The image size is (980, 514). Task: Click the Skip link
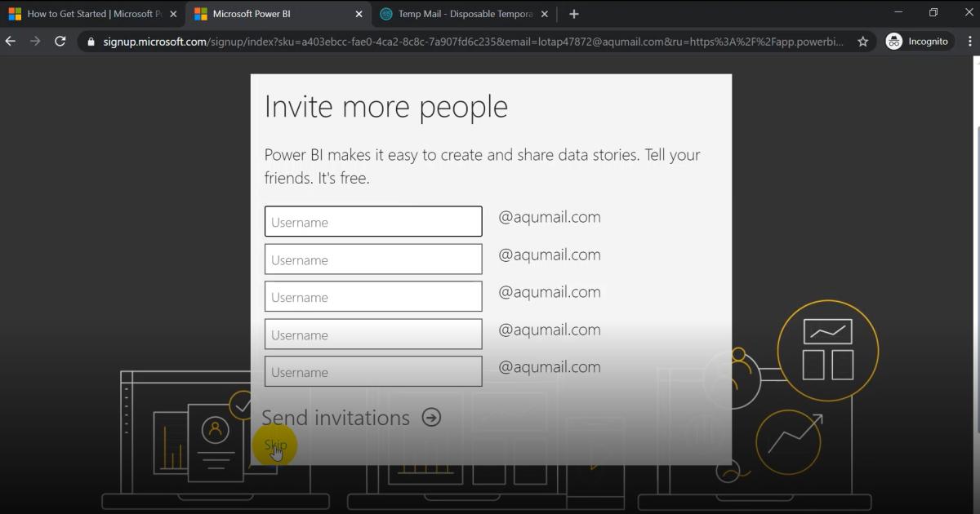pyautogui.click(x=274, y=445)
